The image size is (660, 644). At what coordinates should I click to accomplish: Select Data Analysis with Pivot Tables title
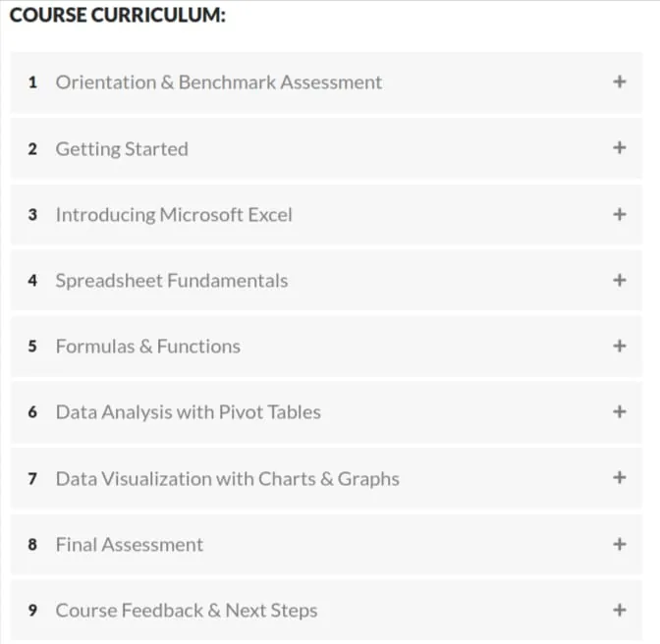click(189, 412)
